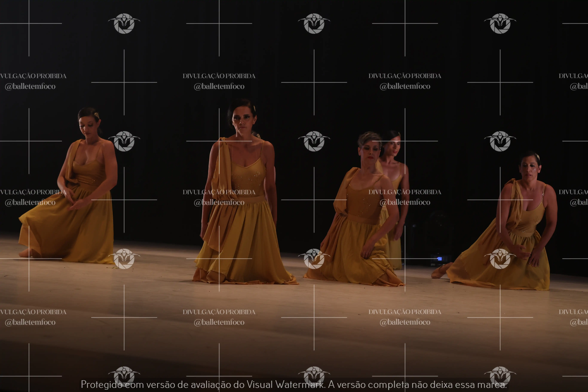Click the top-center camera shutter watermark logo

pyautogui.click(x=314, y=24)
